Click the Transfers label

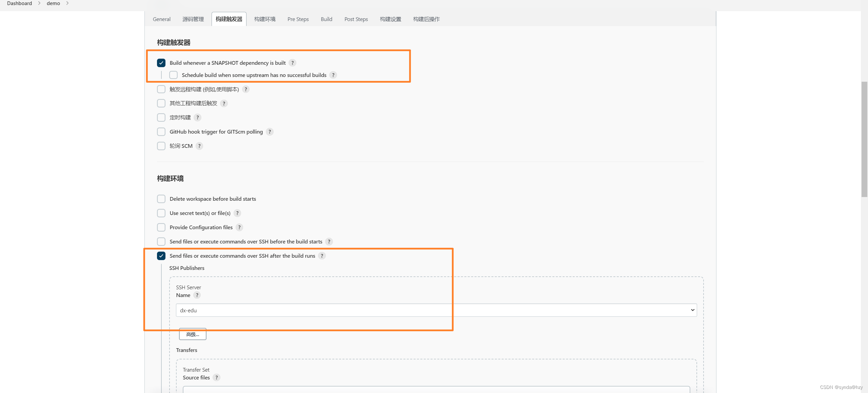[186, 350]
